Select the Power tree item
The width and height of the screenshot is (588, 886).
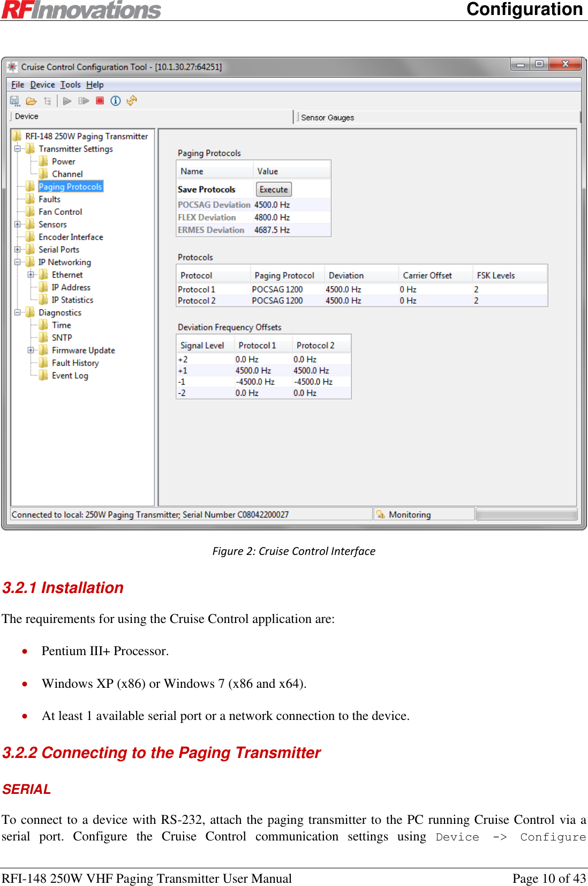point(63,161)
